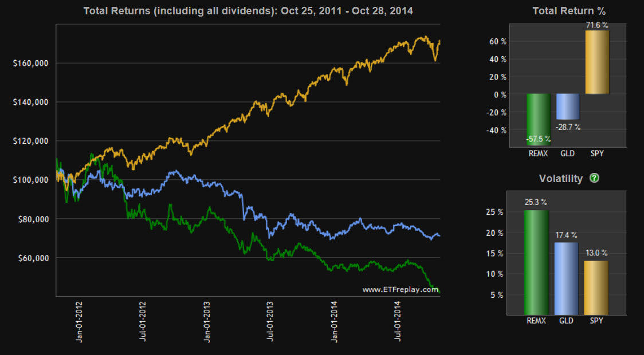Click the gold SPY bar in Total Return
This screenshot has height=355, width=644.
click(597, 62)
